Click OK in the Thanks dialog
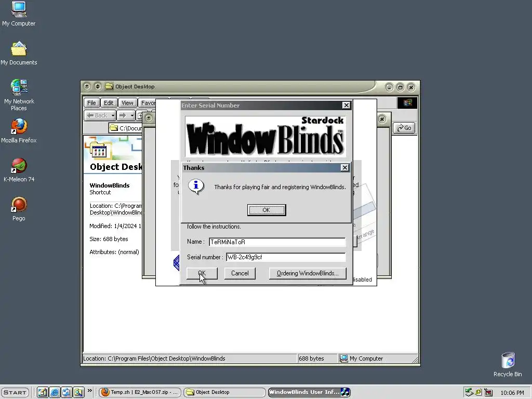Screen dimensions: 532x399 [267, 210]
